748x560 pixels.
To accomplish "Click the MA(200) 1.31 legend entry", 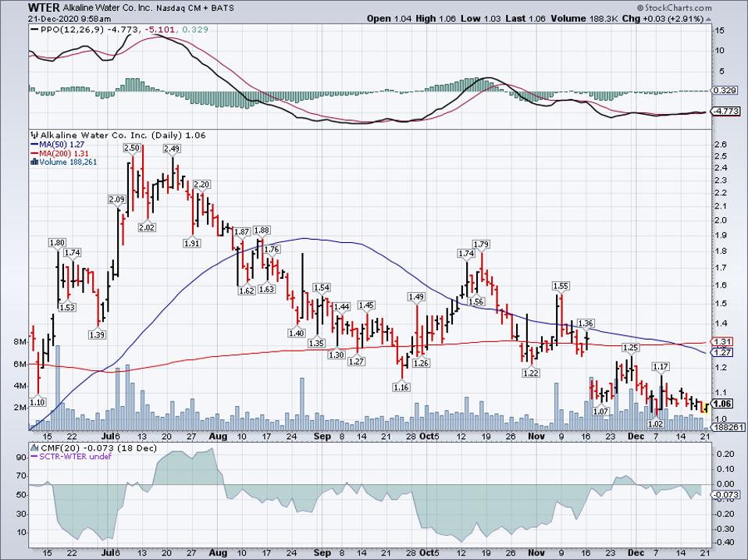I will (x=59, y=154).
